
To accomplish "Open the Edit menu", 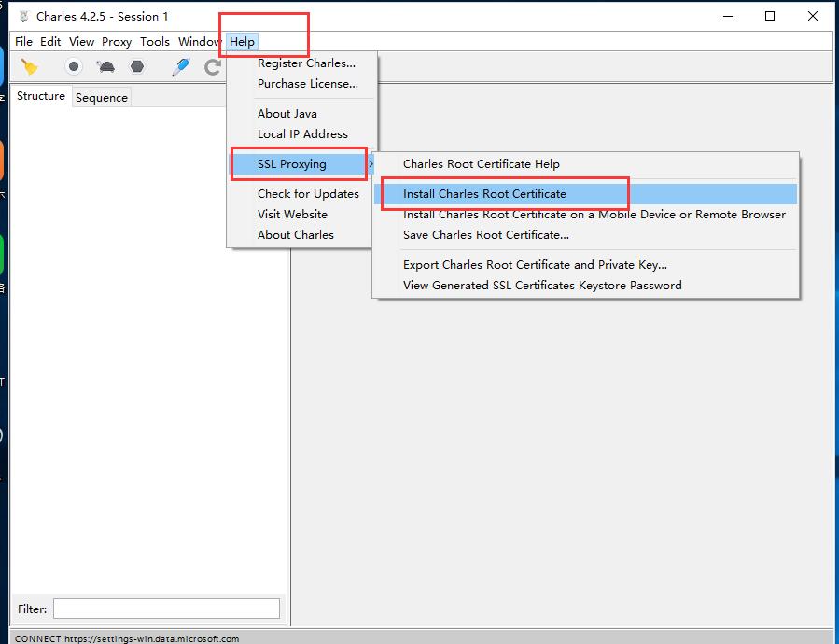I will tap(50, 42).
